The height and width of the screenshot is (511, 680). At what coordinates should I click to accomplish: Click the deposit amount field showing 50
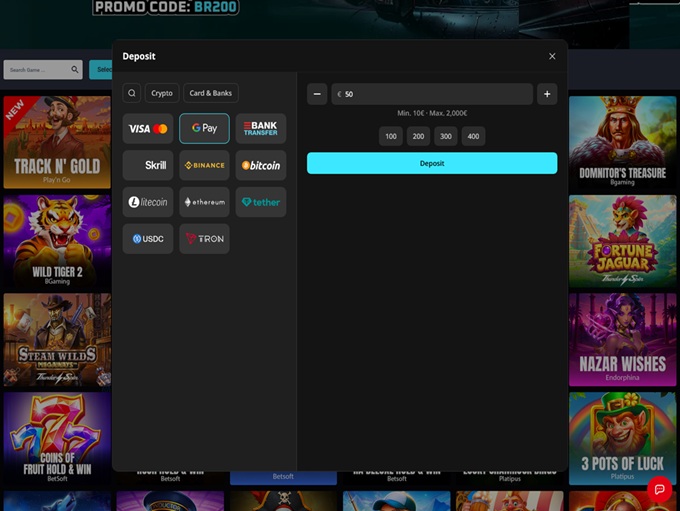(x=432, y=94)
